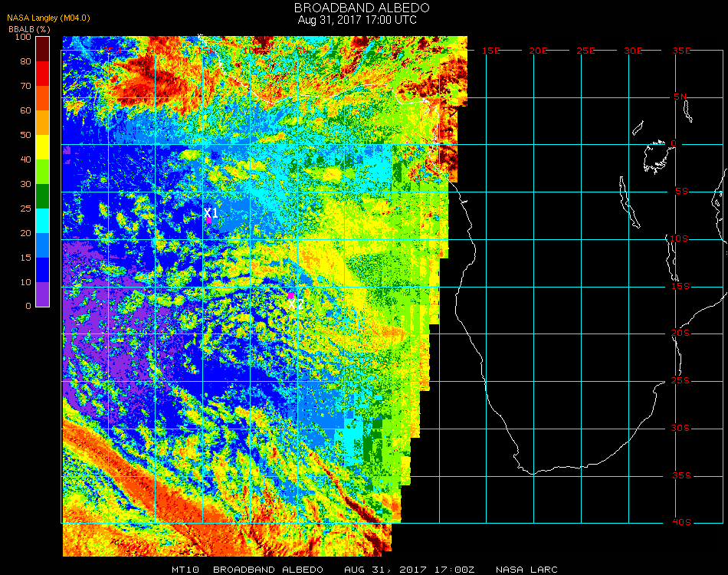This screenshot has height=575, width=728.
Task: Click the '50' colorbar tick label
Action: [x=25, y=135]
